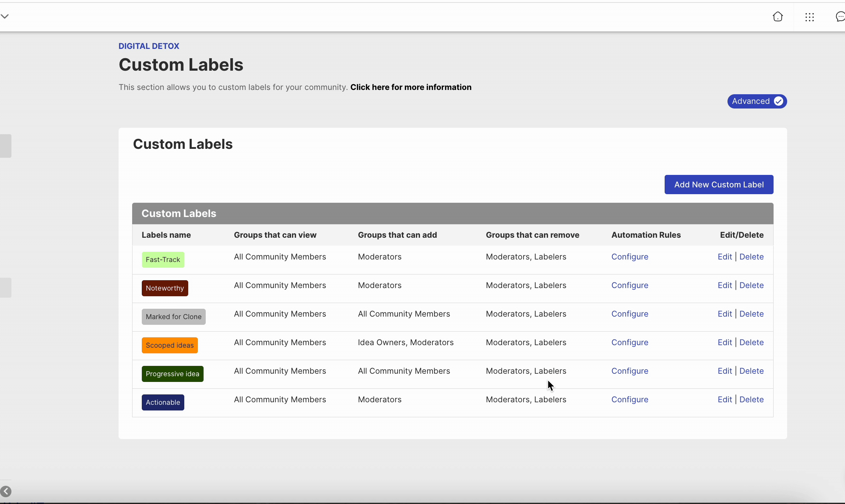845x504 pixels.
Task: Delete the Noteworthy label
Action: point(751,285)
